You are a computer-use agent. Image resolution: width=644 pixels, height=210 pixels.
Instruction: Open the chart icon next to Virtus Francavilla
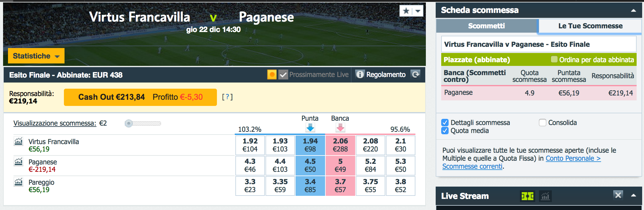click(18, 141)
